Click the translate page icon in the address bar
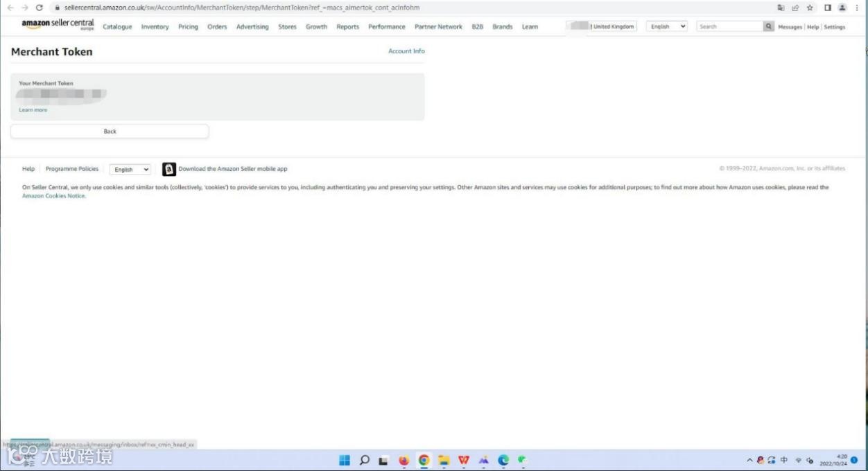 coord(781,8)
